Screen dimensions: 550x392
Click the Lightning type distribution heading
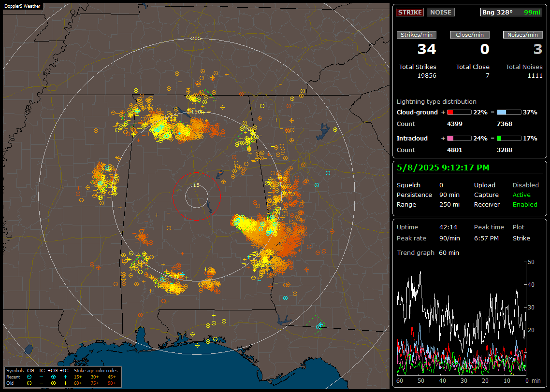(436, 101)
